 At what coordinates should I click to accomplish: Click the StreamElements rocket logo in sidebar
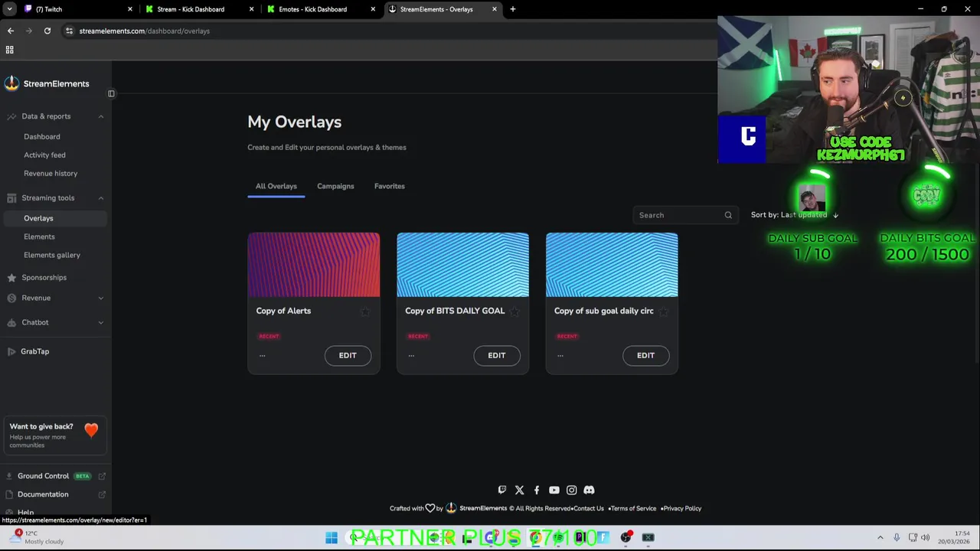pos(11,83)
